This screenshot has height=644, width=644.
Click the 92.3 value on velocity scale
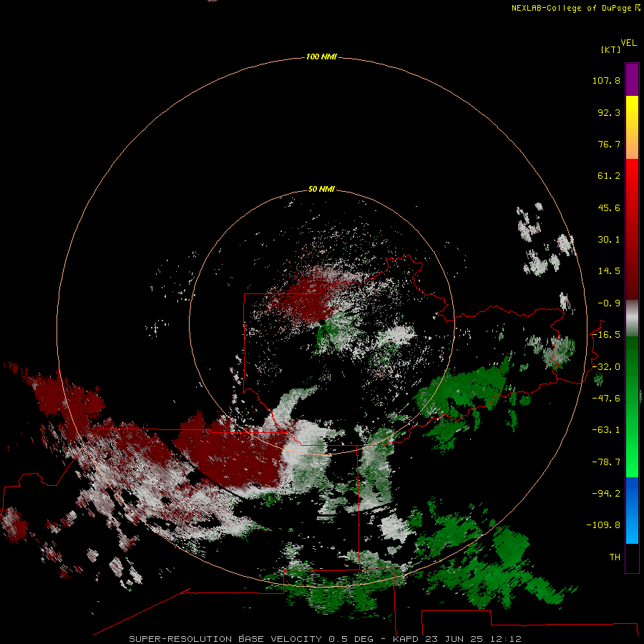click(x=609, y=112)
